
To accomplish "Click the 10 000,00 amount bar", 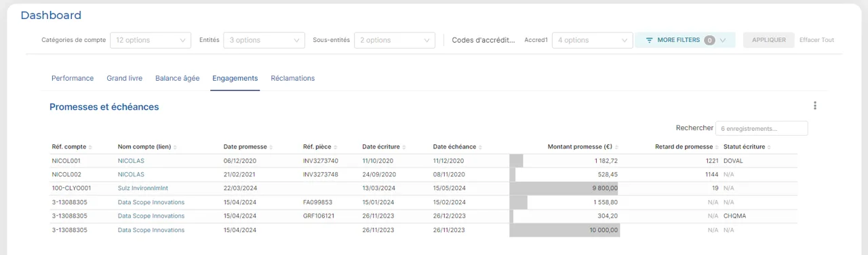I will coord(564,230).
